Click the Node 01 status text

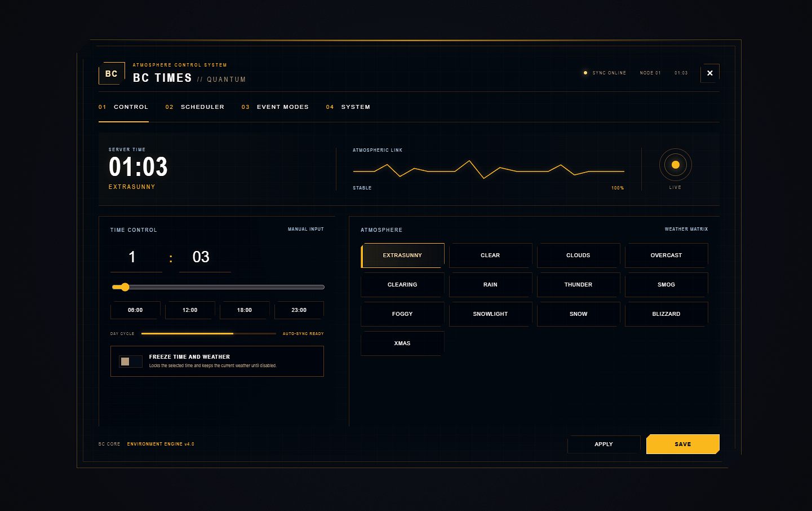click(650, 73)
